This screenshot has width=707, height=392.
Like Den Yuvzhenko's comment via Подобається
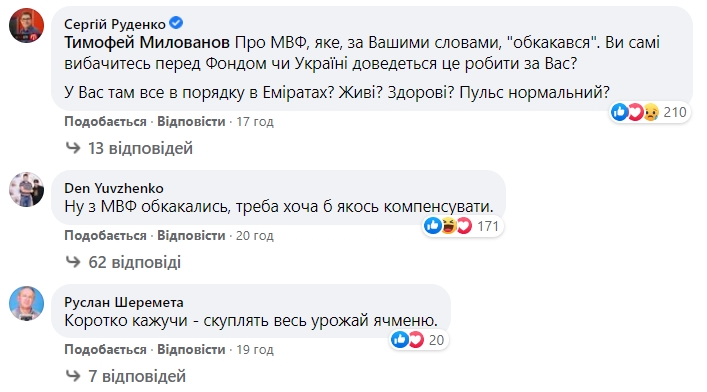(106, 236)
